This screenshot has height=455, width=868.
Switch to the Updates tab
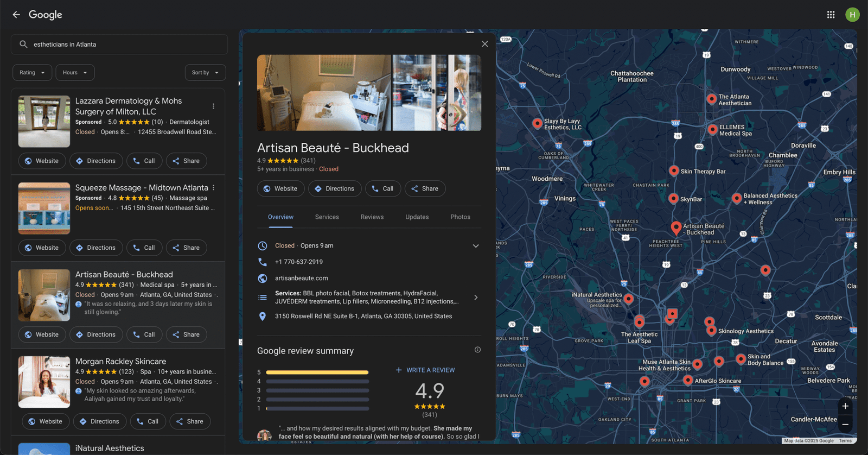417,217
